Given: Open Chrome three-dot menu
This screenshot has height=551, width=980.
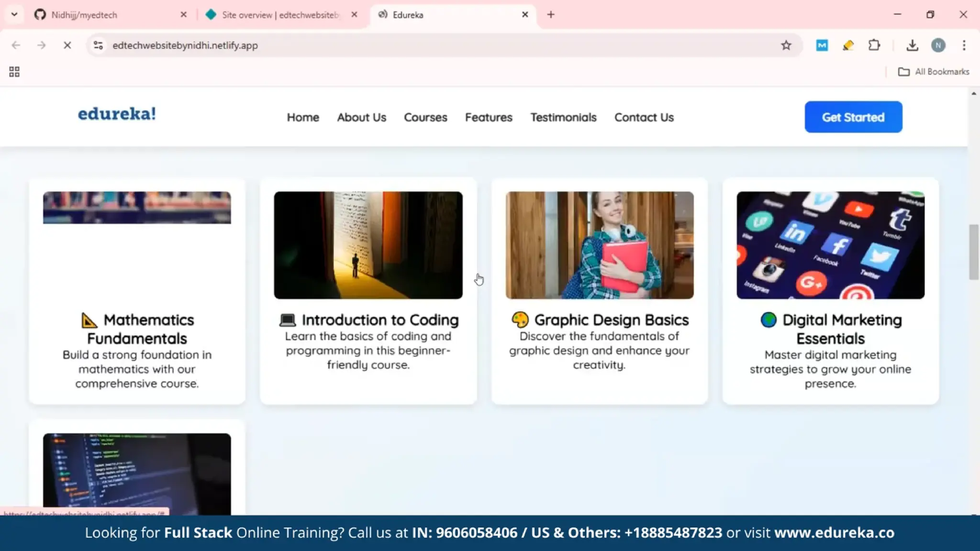Looking at the screenshot, I should tap(964, 45).
